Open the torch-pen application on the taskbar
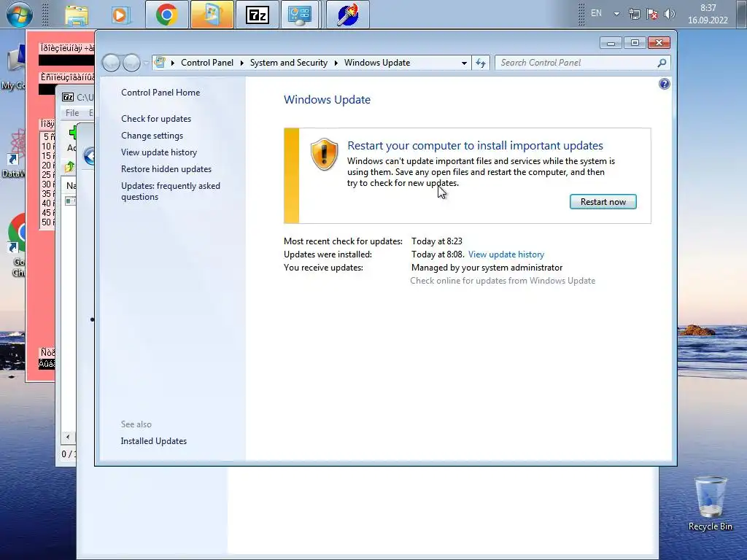Viewport: 747px width, 560px height. (x=348, y=15)
